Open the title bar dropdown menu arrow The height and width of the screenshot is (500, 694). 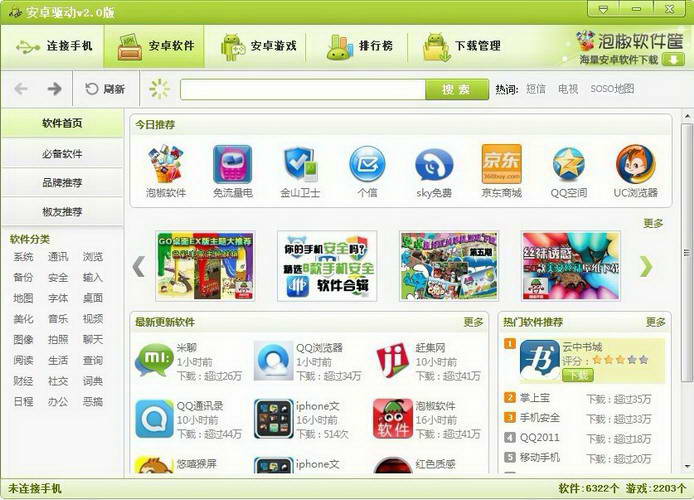click(603, 9)
